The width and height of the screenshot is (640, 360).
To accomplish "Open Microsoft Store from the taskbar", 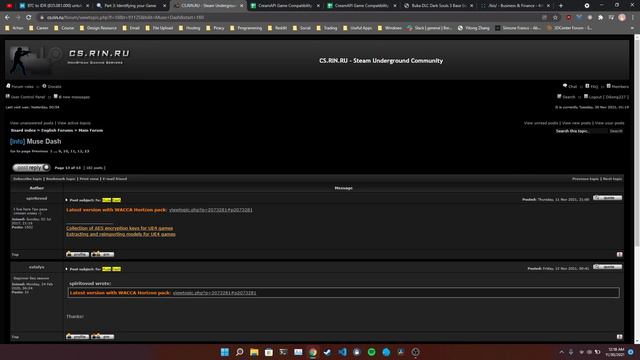I will (269, 352).
